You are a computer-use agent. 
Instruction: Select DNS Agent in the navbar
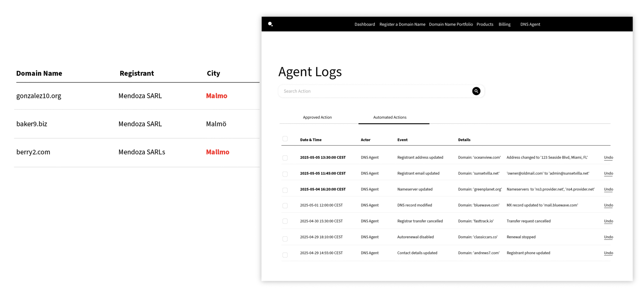point(530,24)
